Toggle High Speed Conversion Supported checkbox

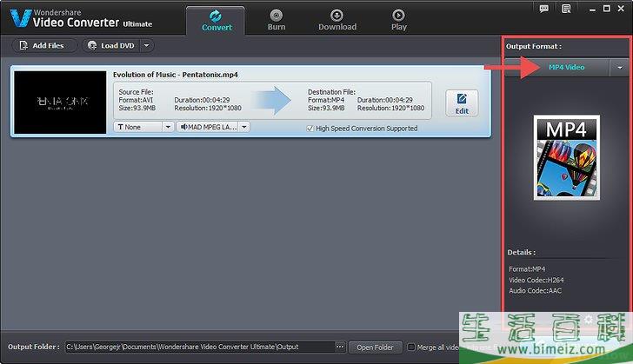(x=310, y=129)
